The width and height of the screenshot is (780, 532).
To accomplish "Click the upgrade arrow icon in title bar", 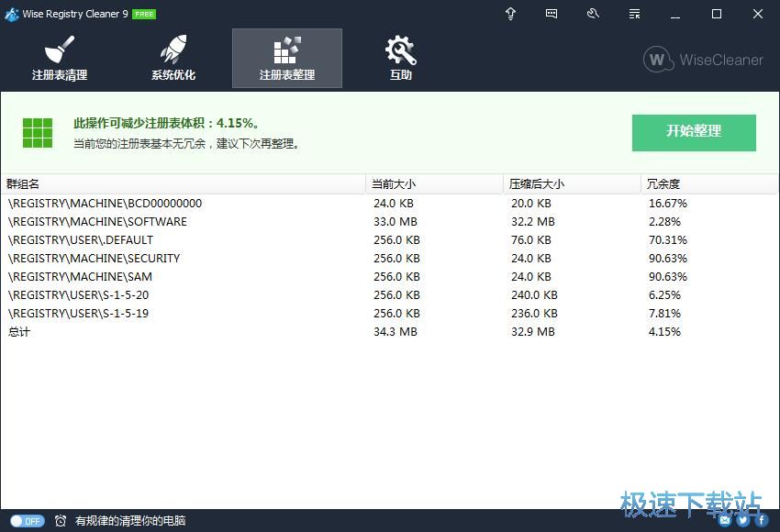I will 510,14.
